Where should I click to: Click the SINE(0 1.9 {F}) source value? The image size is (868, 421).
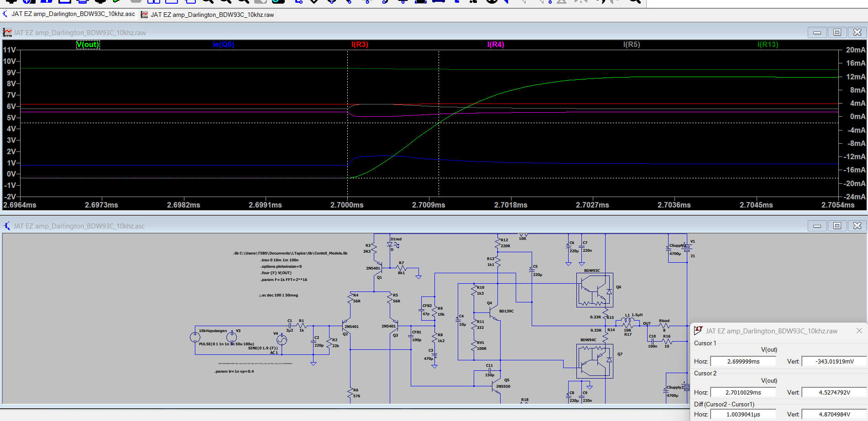tap(263, 348)
